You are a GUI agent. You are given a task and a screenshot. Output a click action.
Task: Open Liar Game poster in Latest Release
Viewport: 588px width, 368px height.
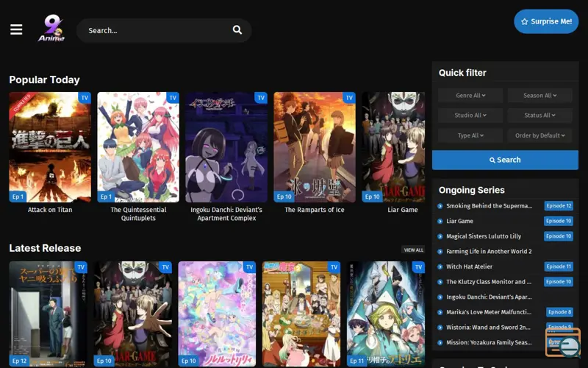click(132, 314)
